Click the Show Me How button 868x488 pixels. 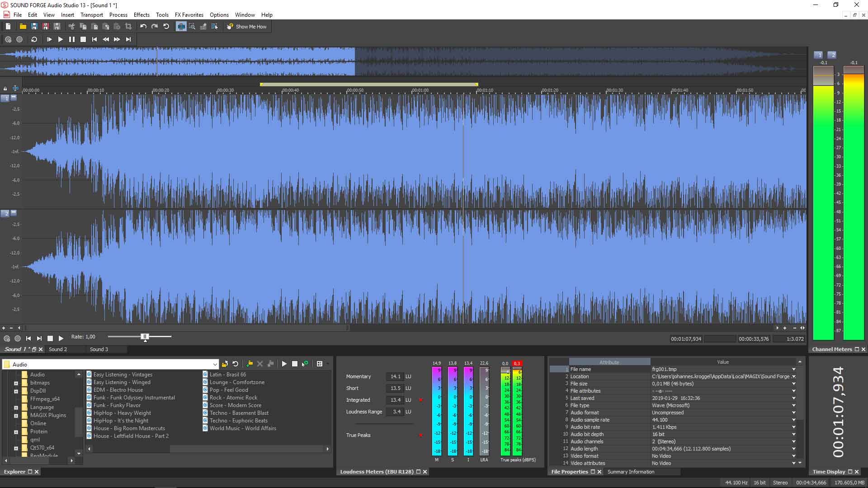point(247,26)
